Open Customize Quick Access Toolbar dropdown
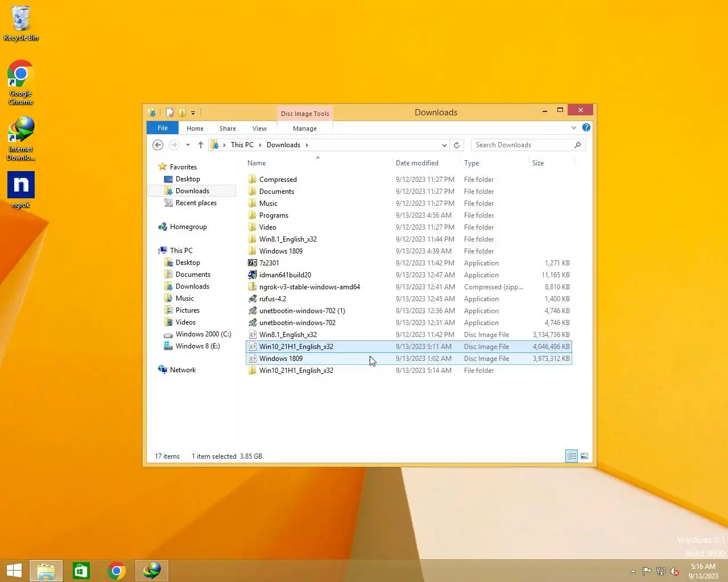 (193, 113)
